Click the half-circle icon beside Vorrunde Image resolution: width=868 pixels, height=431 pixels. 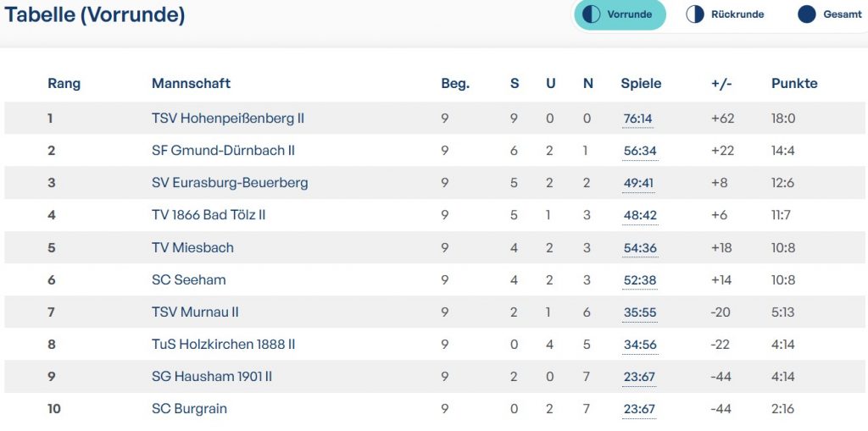click(x=592, y=14)
